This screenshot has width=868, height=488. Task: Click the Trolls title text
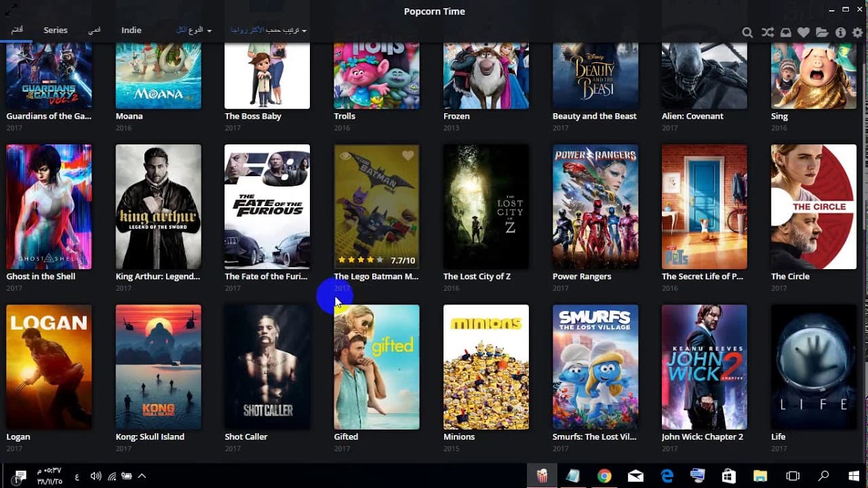(344, 116)
